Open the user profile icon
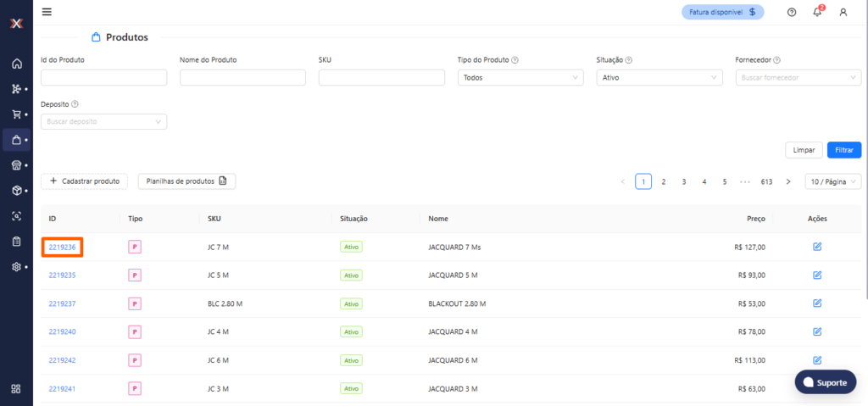 [x=843, y=12]
